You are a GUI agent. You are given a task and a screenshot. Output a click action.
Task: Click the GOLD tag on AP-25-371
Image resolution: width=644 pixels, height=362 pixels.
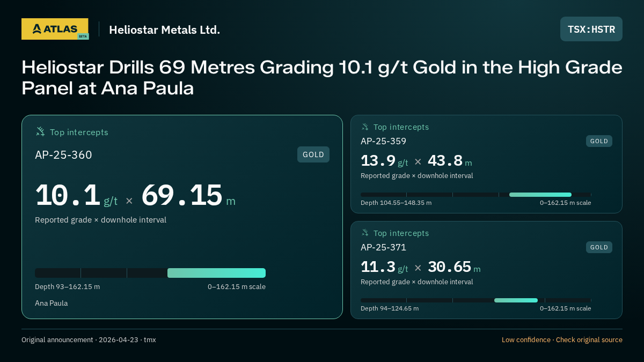599,247
